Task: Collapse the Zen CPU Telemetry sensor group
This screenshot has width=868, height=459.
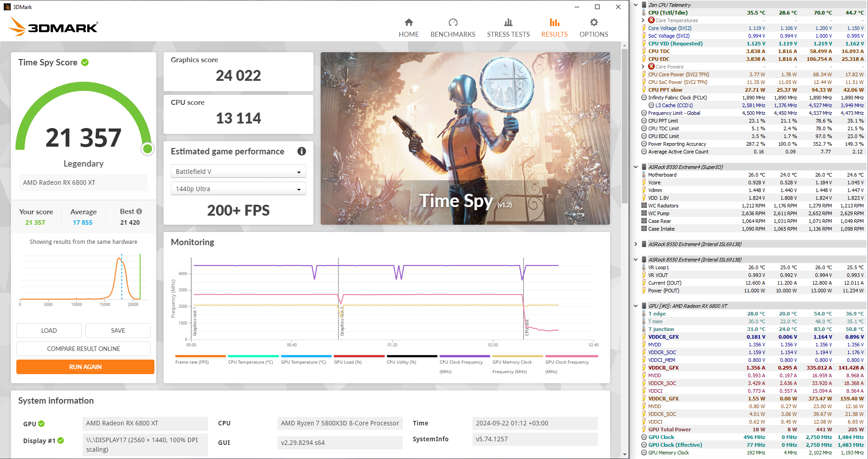Action: [636, 5]
